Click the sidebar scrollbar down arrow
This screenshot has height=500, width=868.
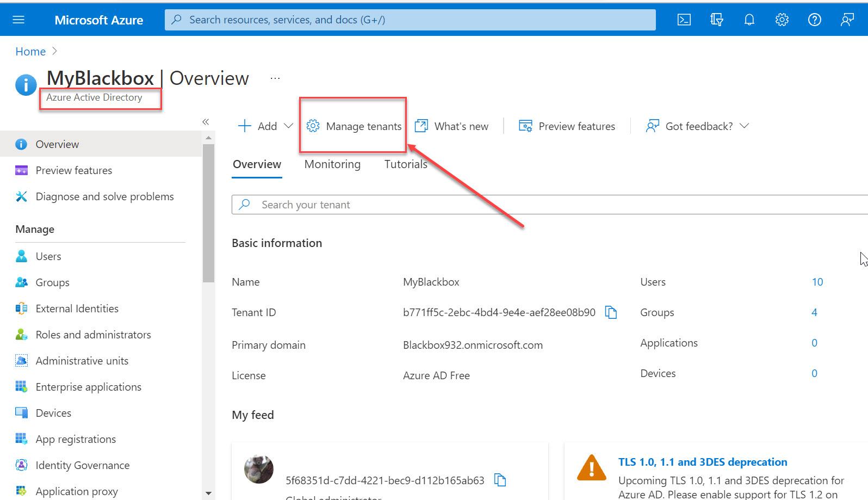click(x=208, y=493)
